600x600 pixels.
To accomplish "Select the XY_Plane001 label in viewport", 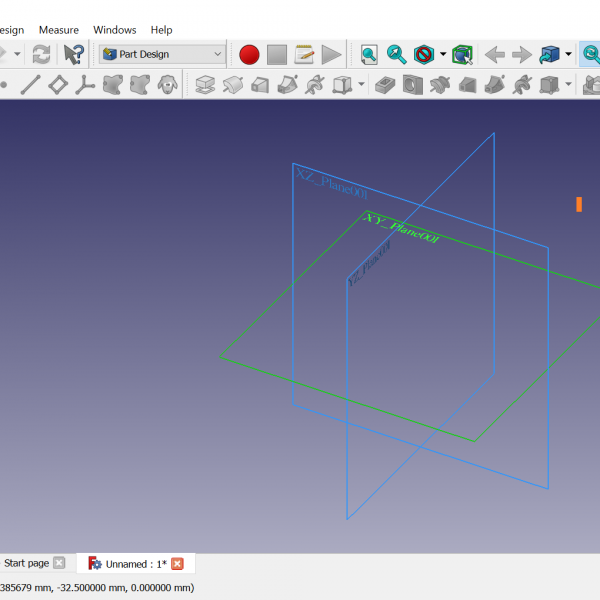I will click(x=401, y=228).
